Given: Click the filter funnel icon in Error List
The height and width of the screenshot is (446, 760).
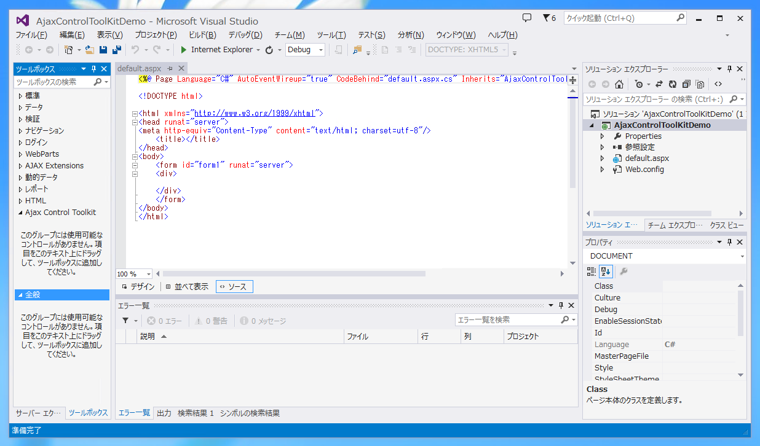Looking at the screenshot, I should [x=126, y=320].
